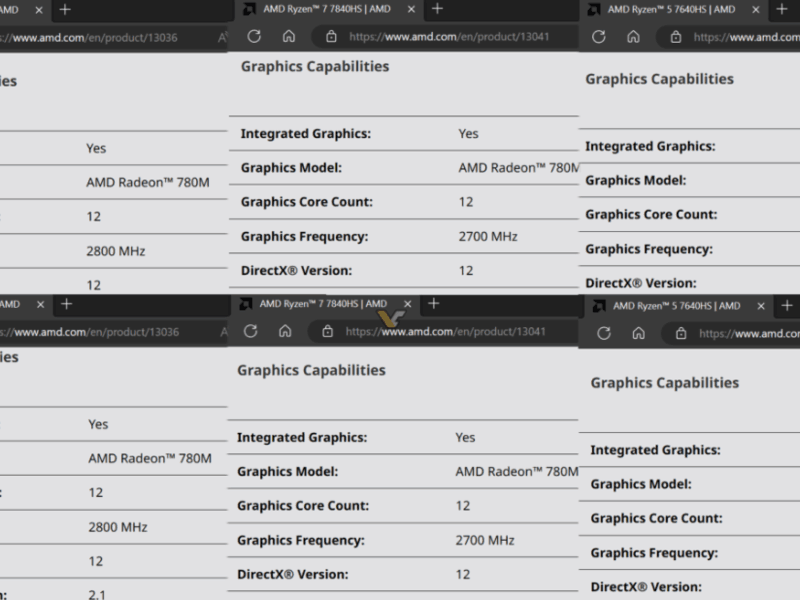
Task: Click 2800 MHz value in lower 13036 window
Action: (x=118, y=527)
